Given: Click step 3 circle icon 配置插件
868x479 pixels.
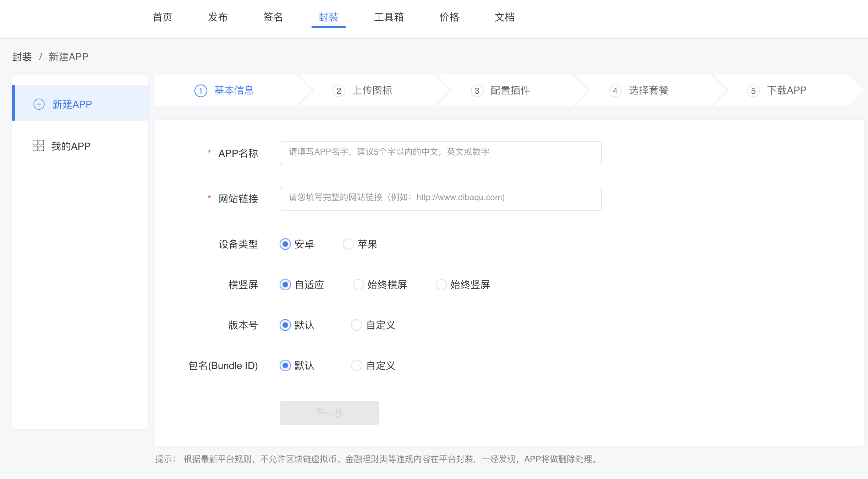Looking at the screenshot, I should pyautogui.click(x=477, y=91).
